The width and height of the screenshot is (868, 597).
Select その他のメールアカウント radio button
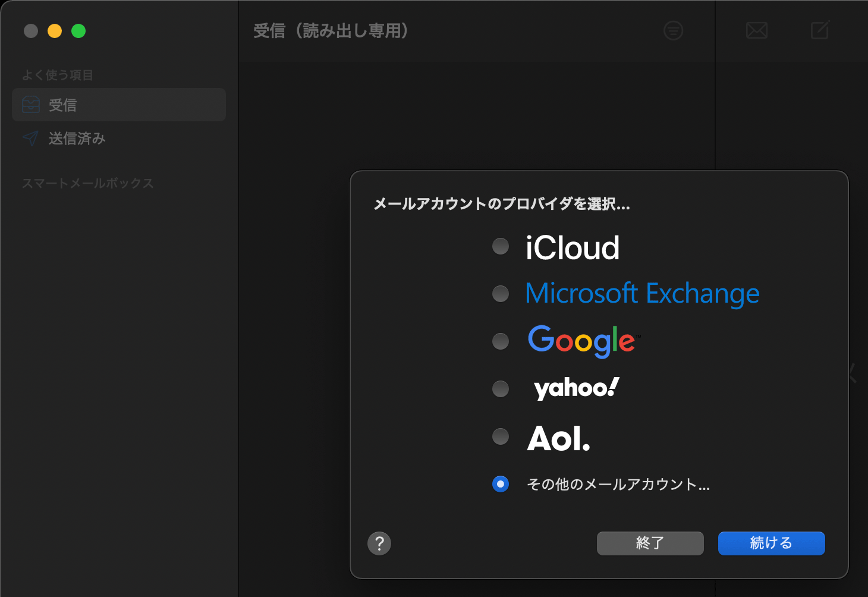click(x=501, y=484)
